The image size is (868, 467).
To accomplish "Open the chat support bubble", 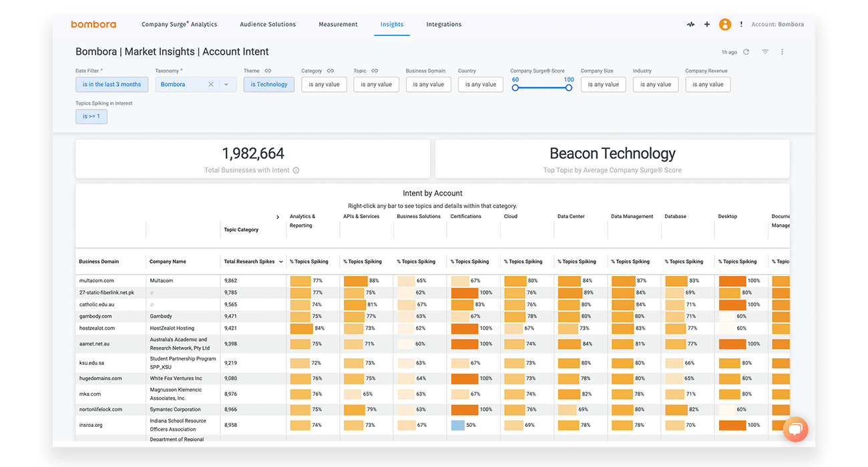I will [x=795, y=429].
